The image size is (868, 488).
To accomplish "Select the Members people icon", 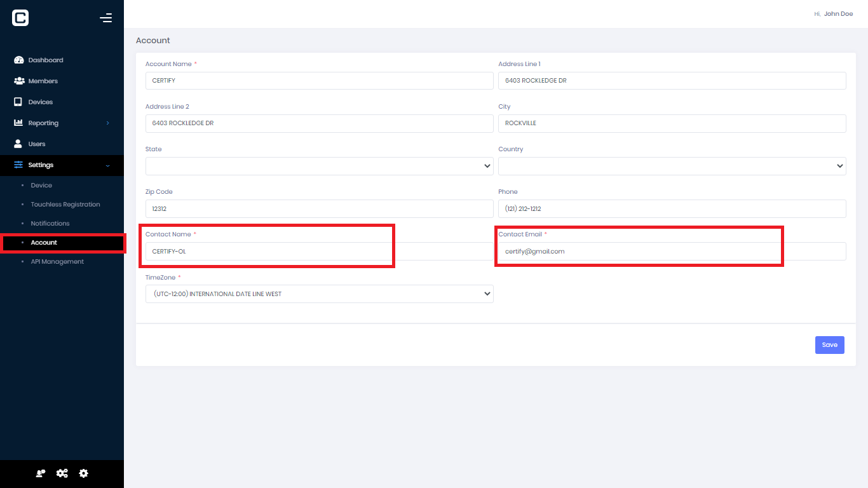I will (19, 81).
